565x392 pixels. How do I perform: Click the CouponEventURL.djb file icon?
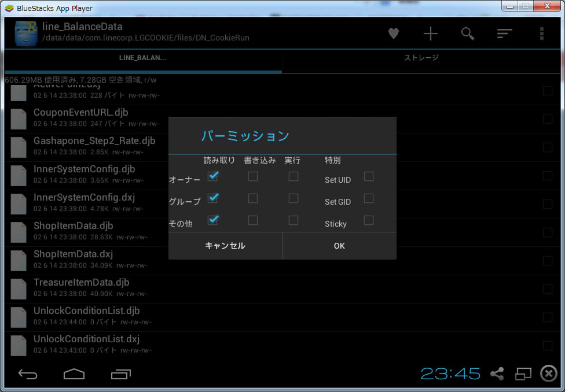19,119
